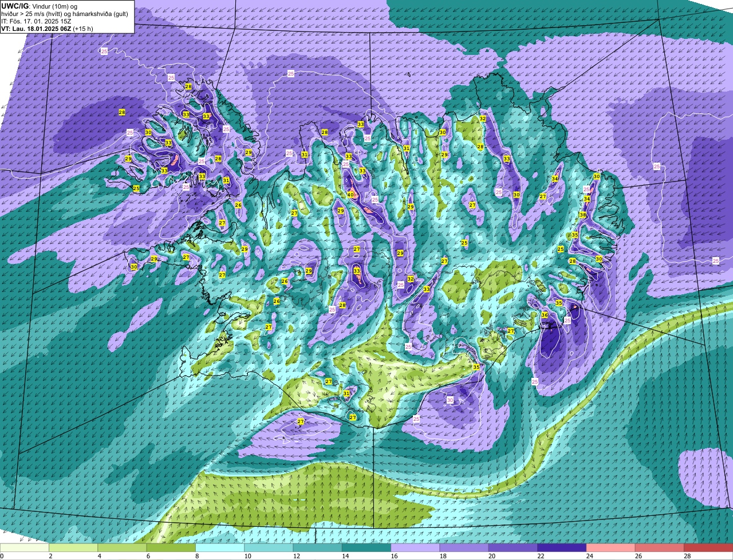Click the 20–22 m/s legend color swatch

(513, 547)
